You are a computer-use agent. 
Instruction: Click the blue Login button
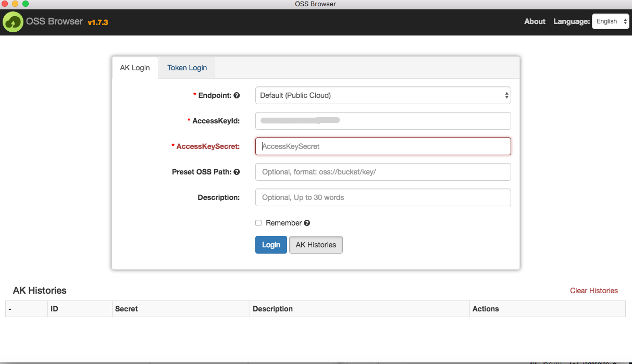coord(271,245)
